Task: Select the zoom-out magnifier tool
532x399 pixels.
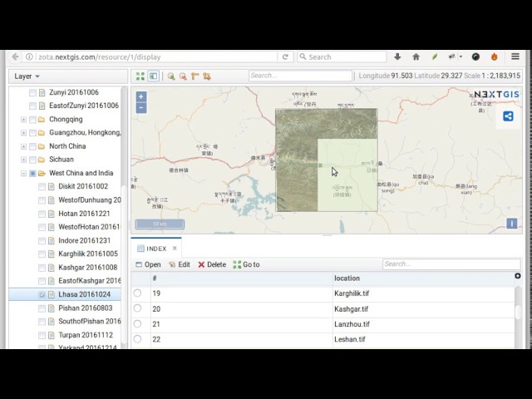Action: [x=183, y=76]
